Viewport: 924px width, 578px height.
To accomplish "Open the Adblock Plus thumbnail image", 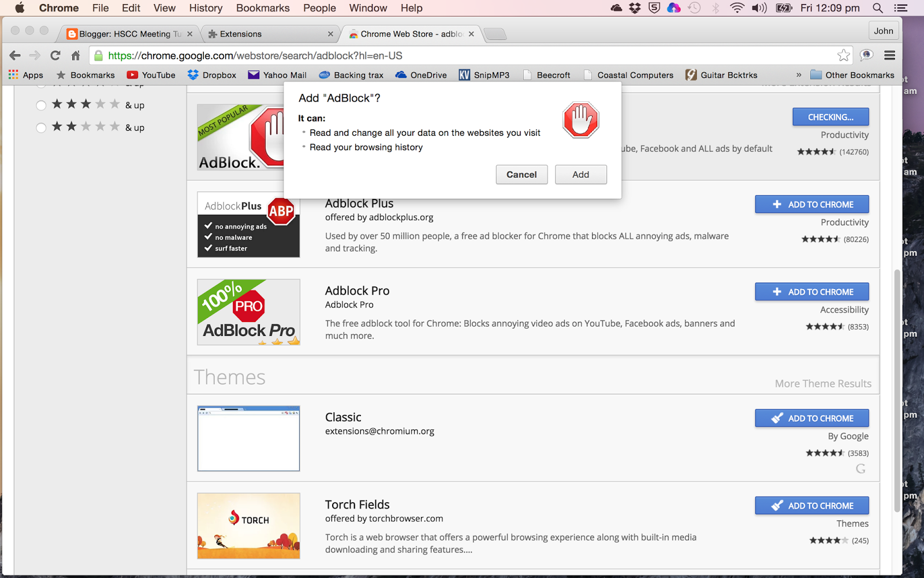I will pos(248,225).
